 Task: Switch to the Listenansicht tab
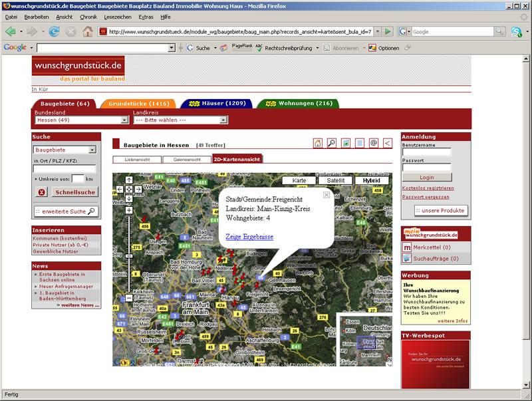(137, 160)
